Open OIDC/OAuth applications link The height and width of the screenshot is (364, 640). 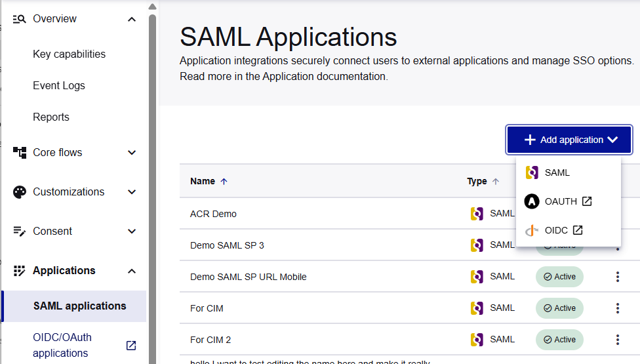(62, 345)
